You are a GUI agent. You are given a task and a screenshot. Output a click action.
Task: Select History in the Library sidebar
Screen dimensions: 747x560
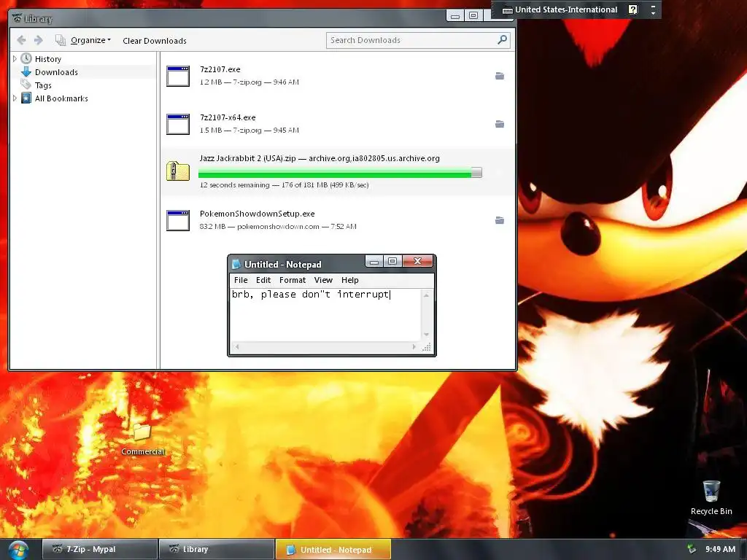point(47,59)
